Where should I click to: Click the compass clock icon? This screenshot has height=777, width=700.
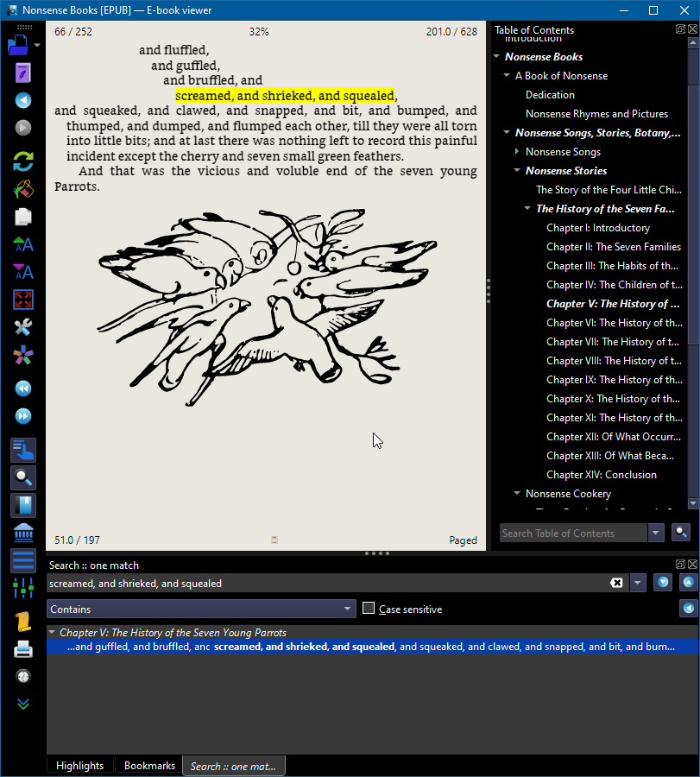tap(22, 676)
